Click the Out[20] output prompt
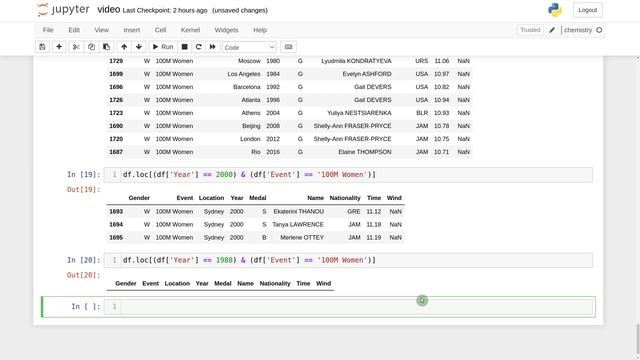640x360 pixels. (83, 275)
